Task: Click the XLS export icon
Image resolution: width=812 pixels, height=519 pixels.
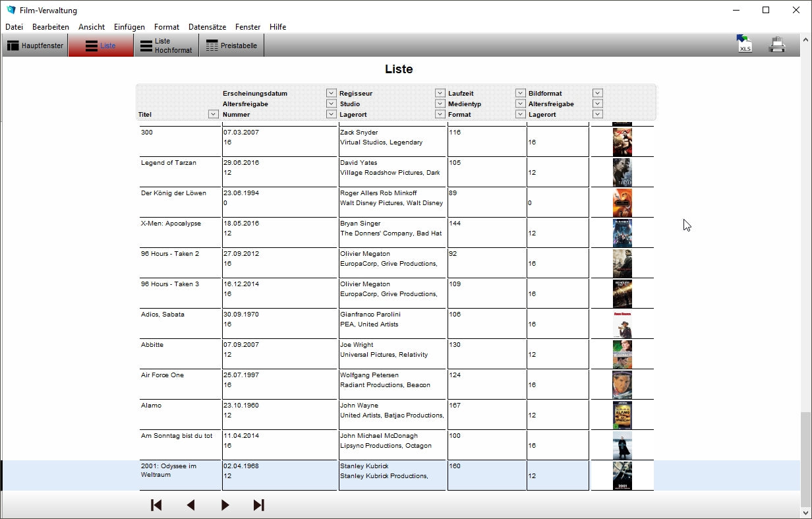Action: (744, 44)
